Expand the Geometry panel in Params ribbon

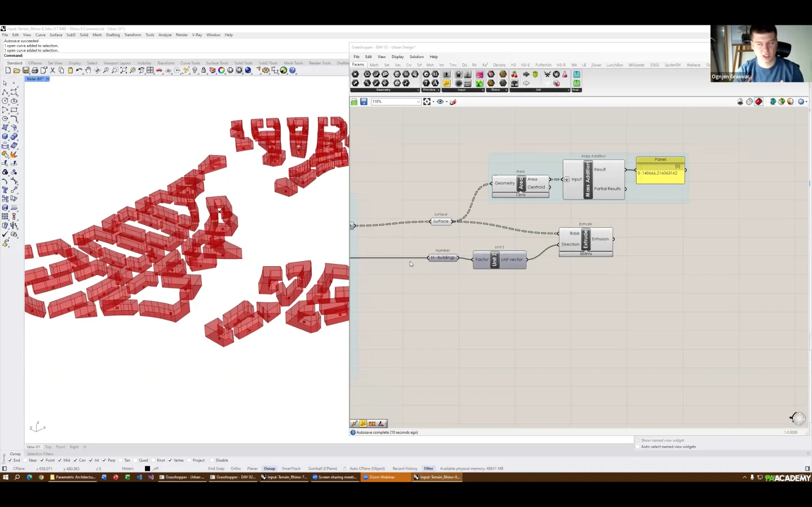click(x=418, y=90)
